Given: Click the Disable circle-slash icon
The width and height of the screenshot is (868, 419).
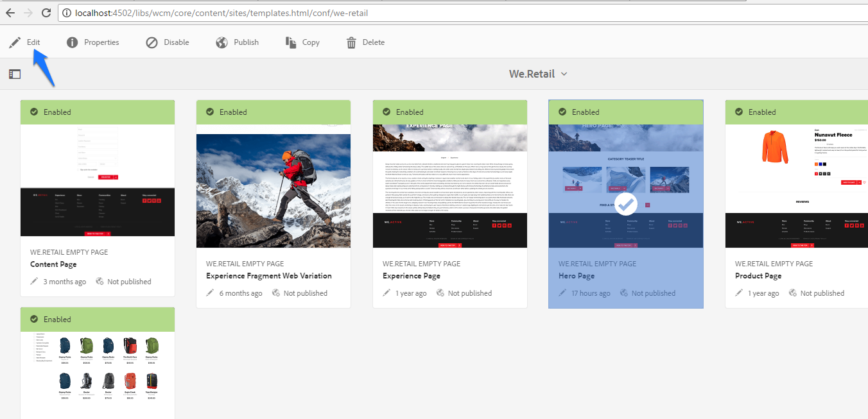Looking at the screenshot, I should click(152, 42).
